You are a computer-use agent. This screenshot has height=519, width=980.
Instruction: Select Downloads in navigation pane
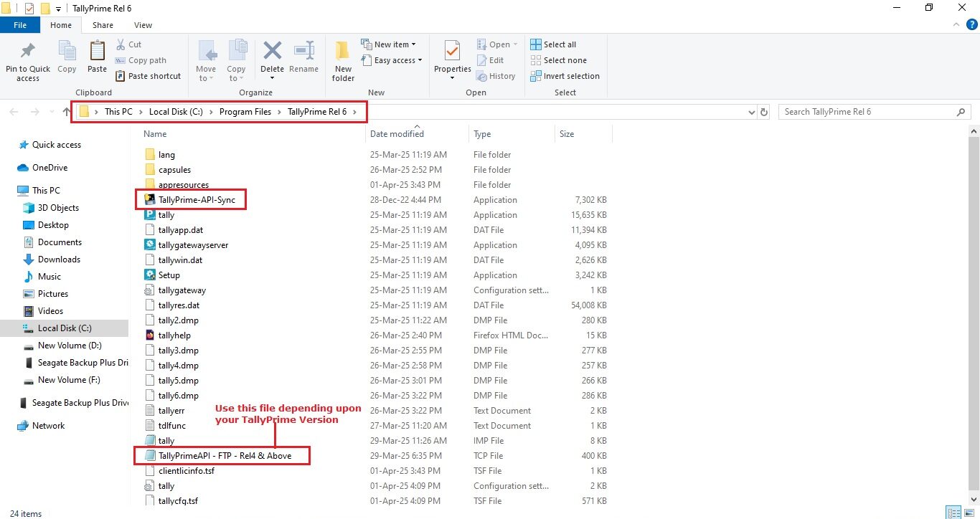[59, 259]
